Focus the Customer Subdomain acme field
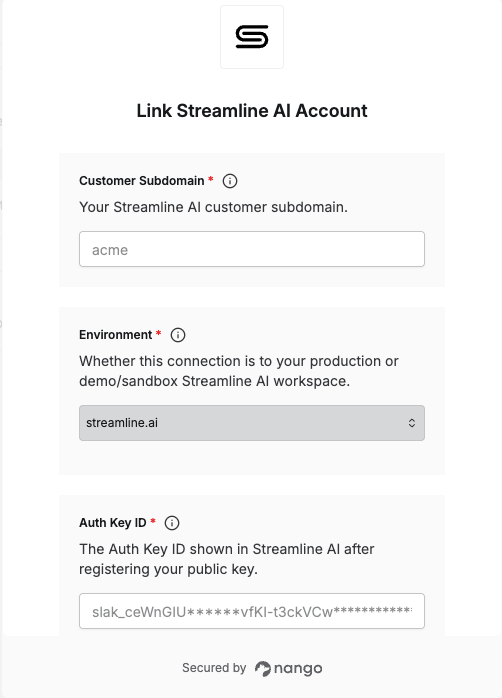 pyautogui.click(x=252, y=249)
